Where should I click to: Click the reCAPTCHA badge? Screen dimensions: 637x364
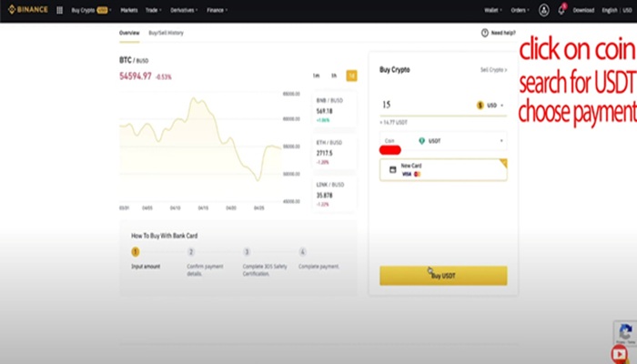pyautogui.click(x=625, y=333)
